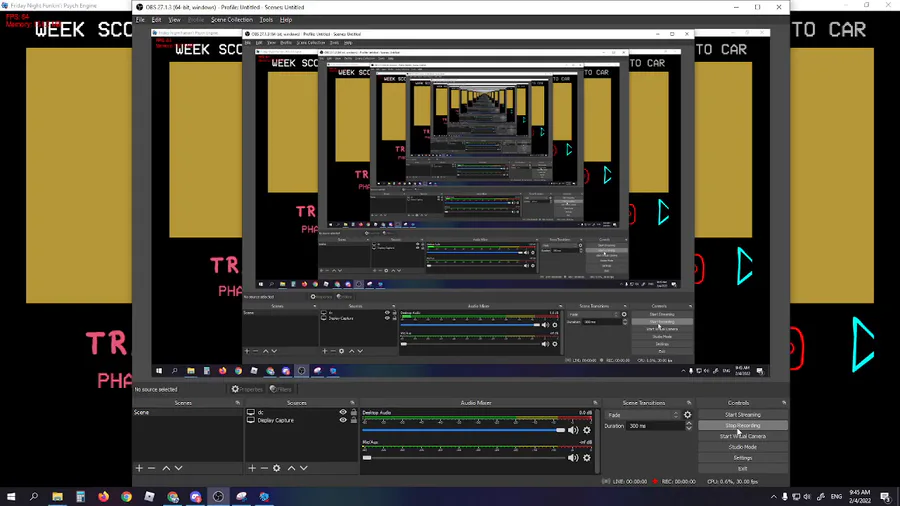Image resolution: width=900 pixels, height=506 pixels.
Task: Open Calculator from the taskbar
Action: coord(80,497)
